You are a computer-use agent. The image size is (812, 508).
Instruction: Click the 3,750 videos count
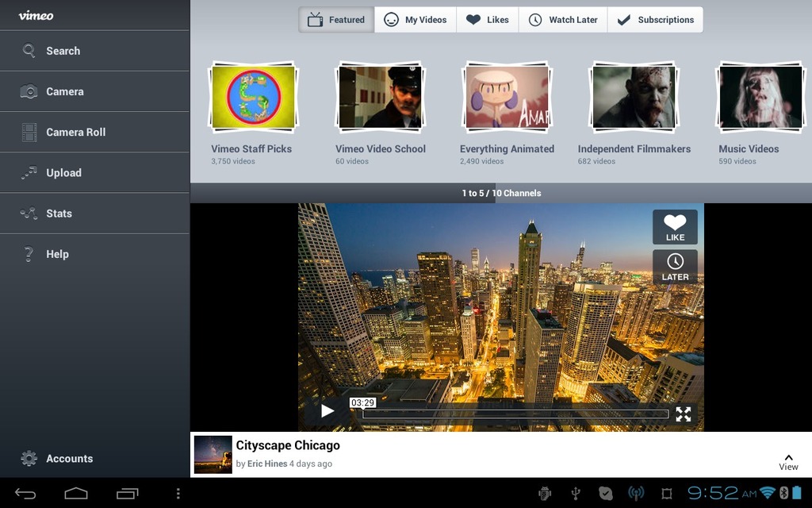click(233, 161)
